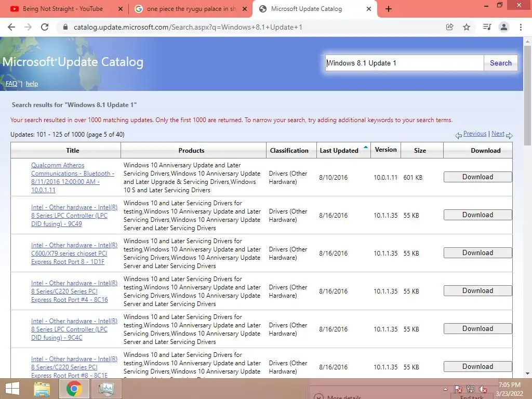Viewport: 532px width, 399px height.
Task: Click the scrollbar down arrow
Action: (527, 374)
